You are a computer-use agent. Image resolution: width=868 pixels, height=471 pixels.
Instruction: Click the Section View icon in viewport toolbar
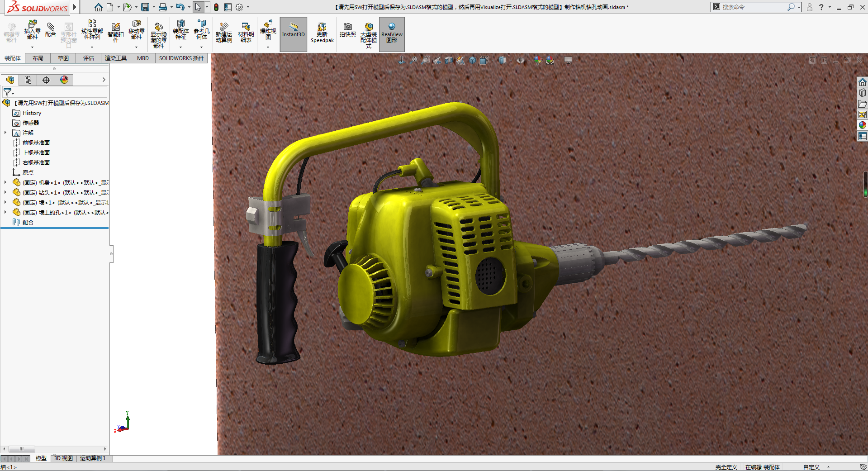pyautogui.click(x=449, y=60)
